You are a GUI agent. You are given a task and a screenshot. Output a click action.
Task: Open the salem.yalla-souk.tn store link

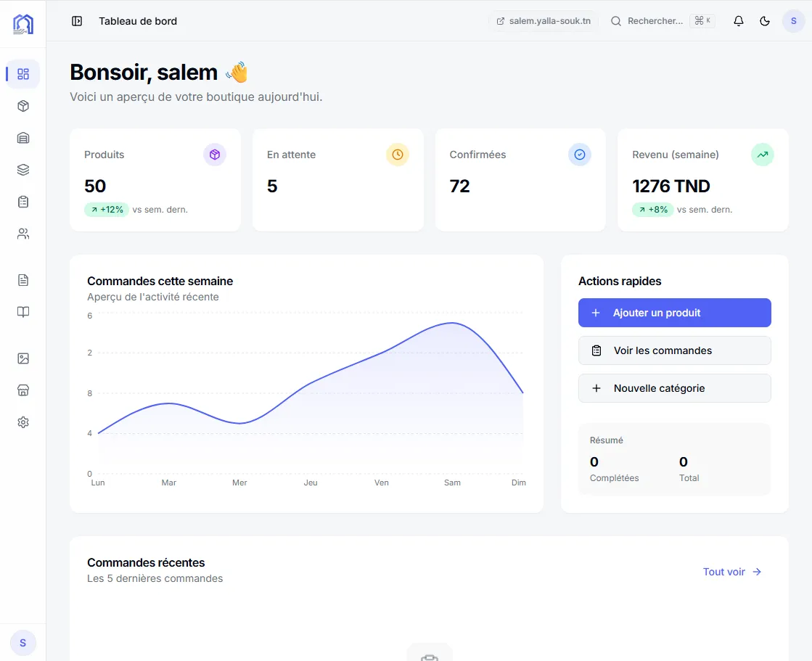coord(544,21)
